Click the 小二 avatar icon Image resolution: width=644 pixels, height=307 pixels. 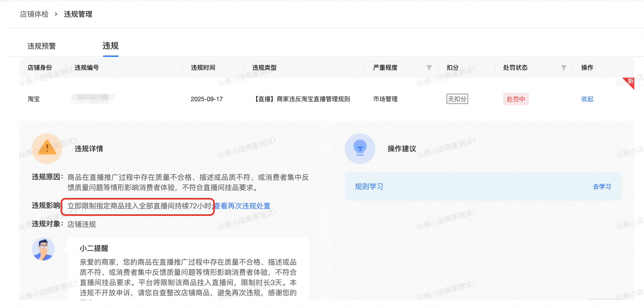[x=43, y=249]
